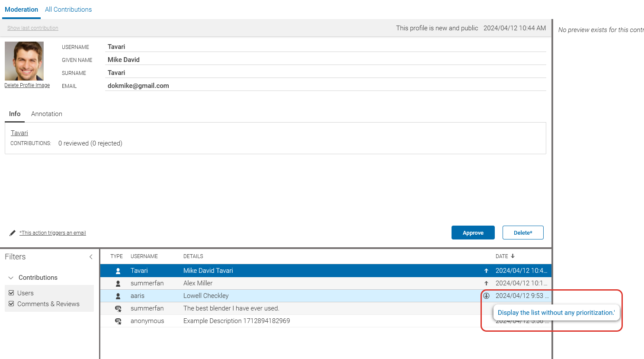The width and height of the screenshot is (644, 359).
Task: Click the review comment icon for anonymous
Action: pos(118,321)
